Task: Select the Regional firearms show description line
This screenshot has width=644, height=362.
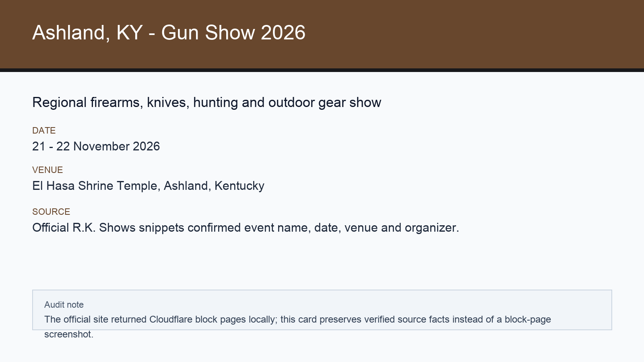Action: (206, 103)
